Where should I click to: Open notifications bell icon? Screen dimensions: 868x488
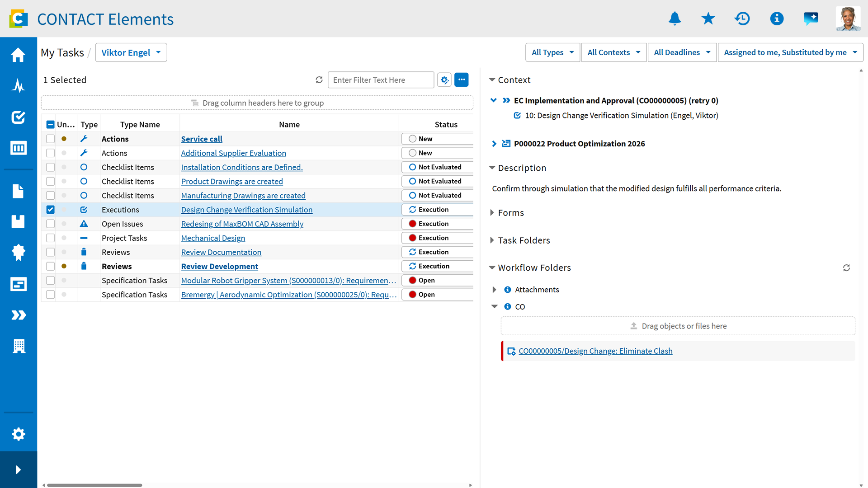pyautogui.click(x=675, y=19)
